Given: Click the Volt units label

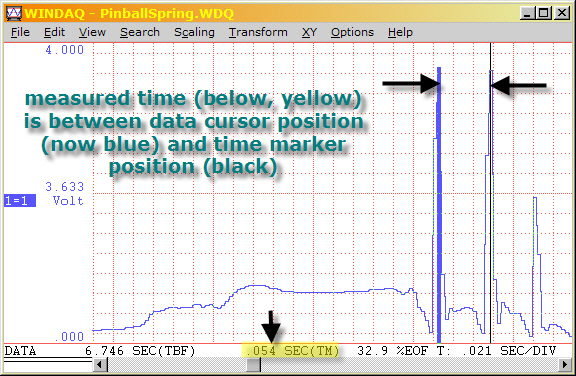Looking at the screenshot, I should (x=68, y=200).
